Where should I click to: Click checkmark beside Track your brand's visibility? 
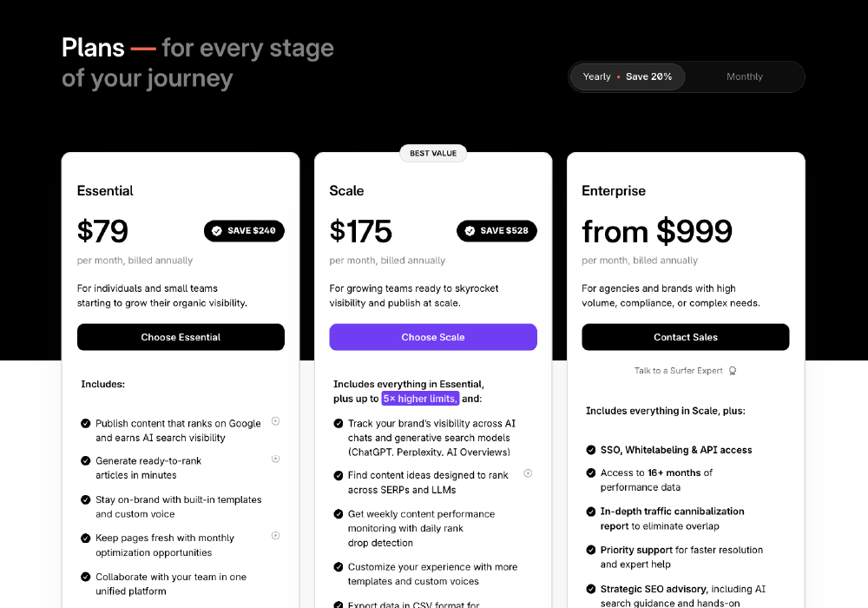tap(339, 424)
